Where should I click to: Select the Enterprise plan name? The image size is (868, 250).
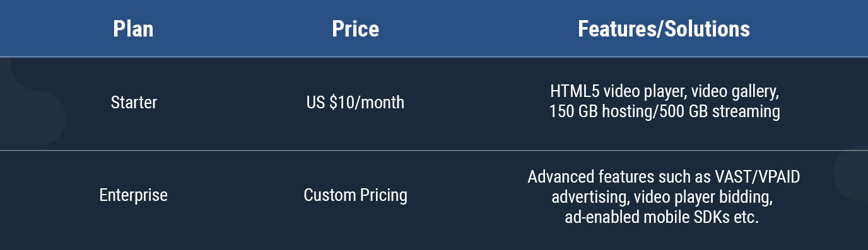click(x=134, y=195)
